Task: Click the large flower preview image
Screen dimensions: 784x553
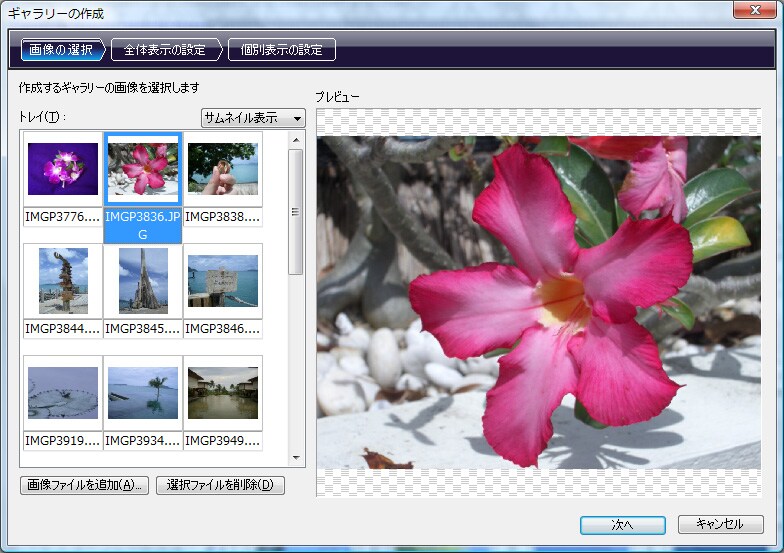Action: [539, 302]
